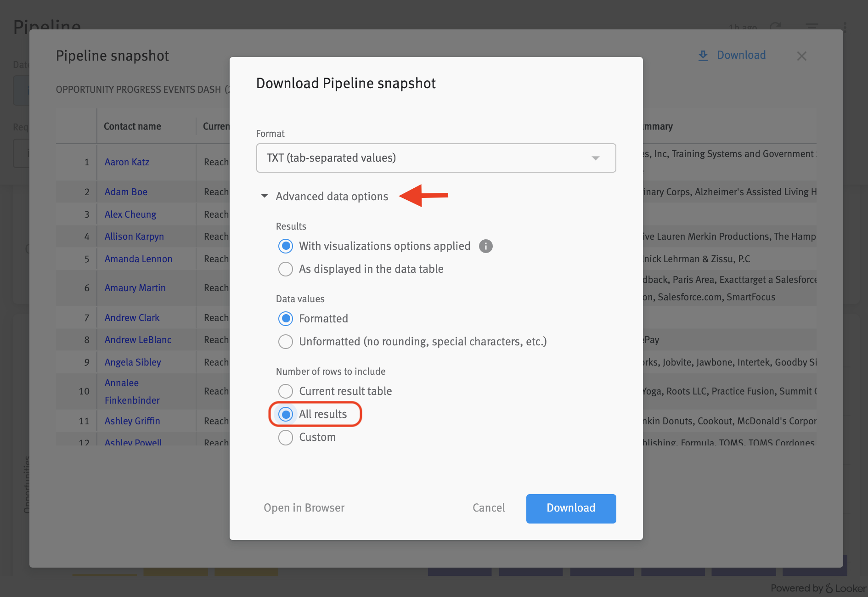This screenshot has height=597, width=868.
Task: Open the dashboard filter menu icon
Action: coord(811,27)
